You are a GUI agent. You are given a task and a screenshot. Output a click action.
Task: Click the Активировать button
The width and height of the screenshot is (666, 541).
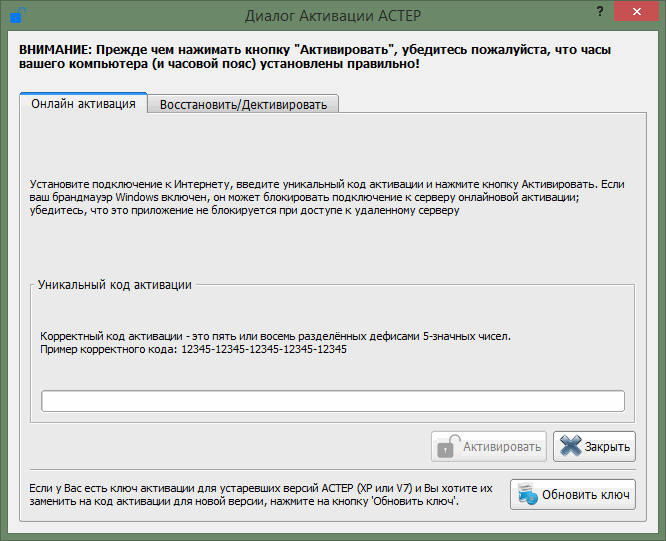[488, 446]
